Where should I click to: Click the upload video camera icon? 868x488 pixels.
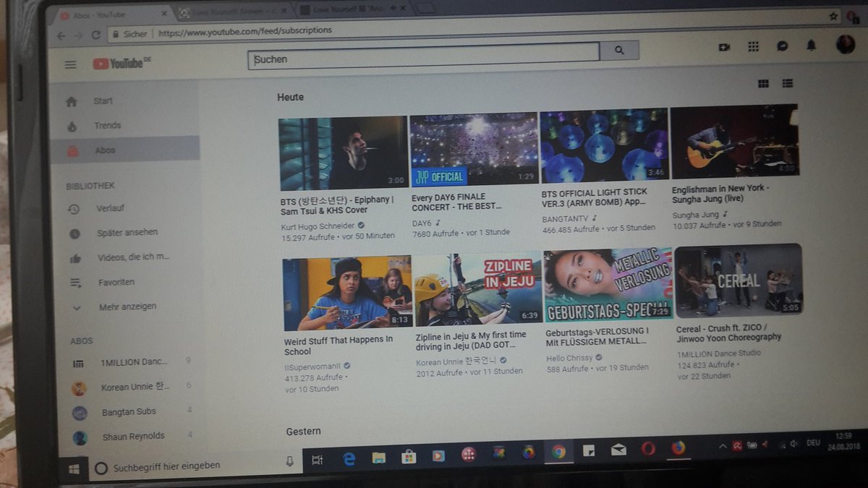[724, 47]
